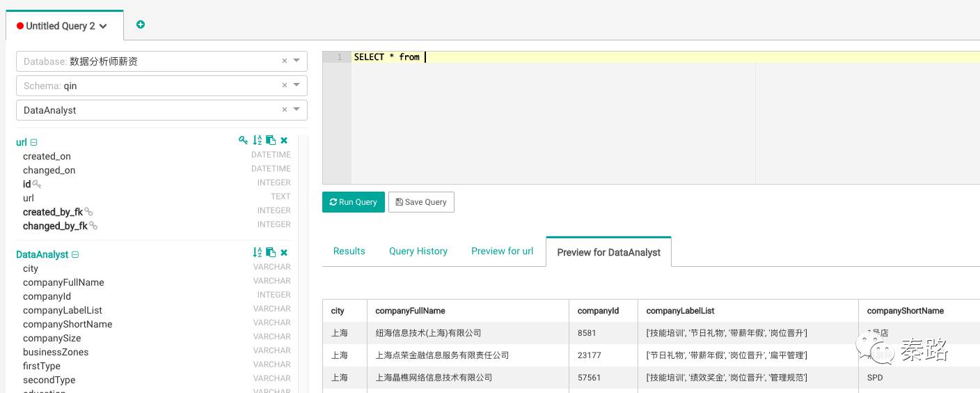This screenshot has height=393, width=980.
Task: Click the changed_on column in url table
Action: click(49, 170)
